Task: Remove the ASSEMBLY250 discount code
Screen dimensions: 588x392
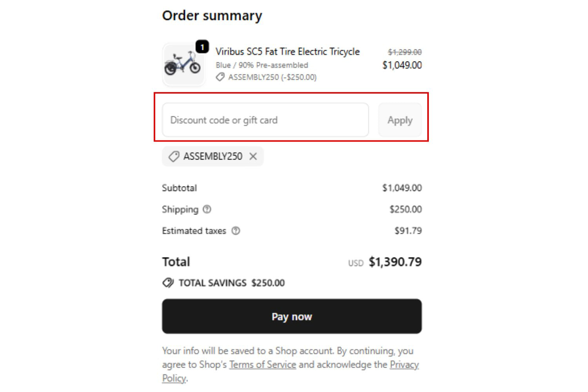Action: pos(253,156)
